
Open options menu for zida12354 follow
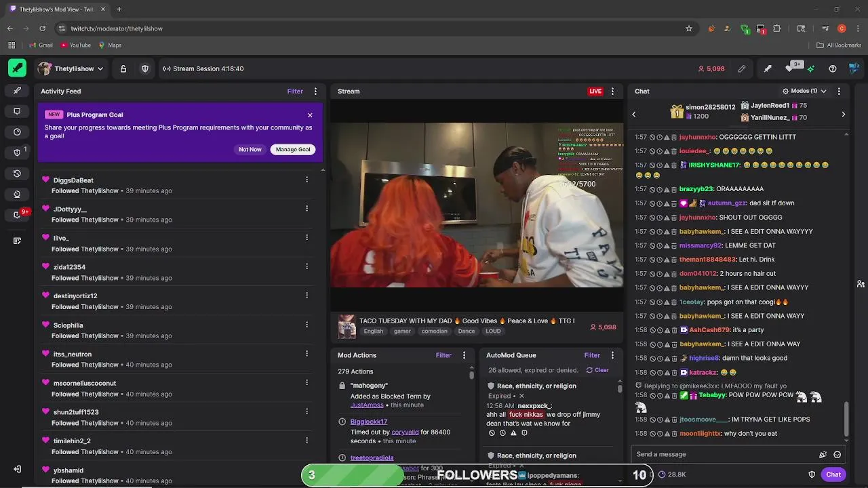point(307,266)
